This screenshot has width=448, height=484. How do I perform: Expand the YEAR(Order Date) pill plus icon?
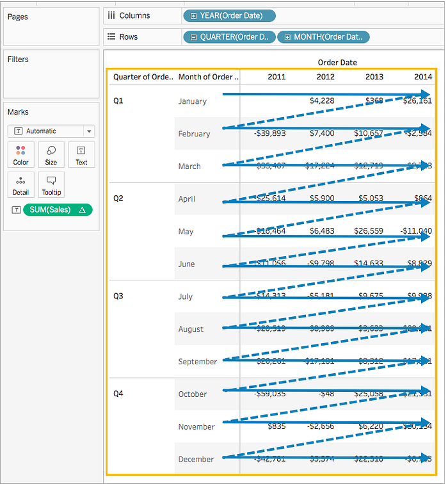point(193,16)
